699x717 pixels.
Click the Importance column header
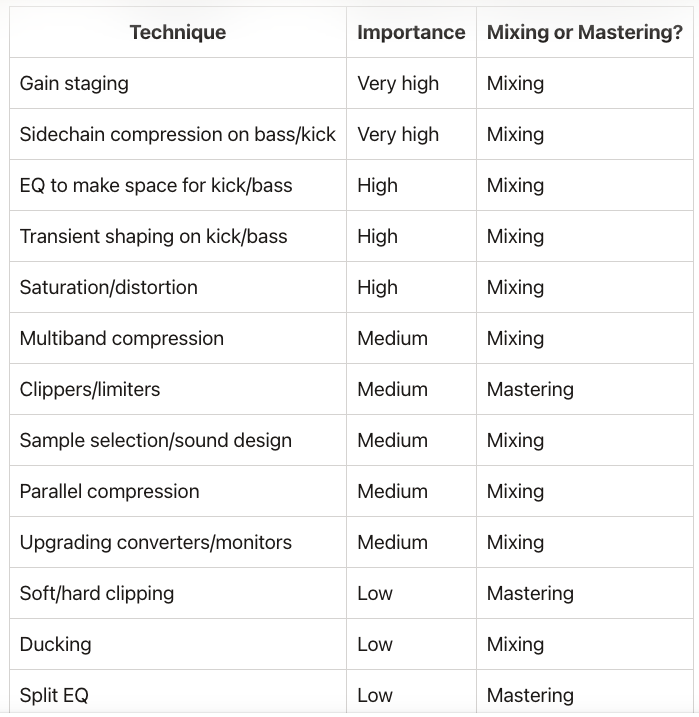point(411,32)
